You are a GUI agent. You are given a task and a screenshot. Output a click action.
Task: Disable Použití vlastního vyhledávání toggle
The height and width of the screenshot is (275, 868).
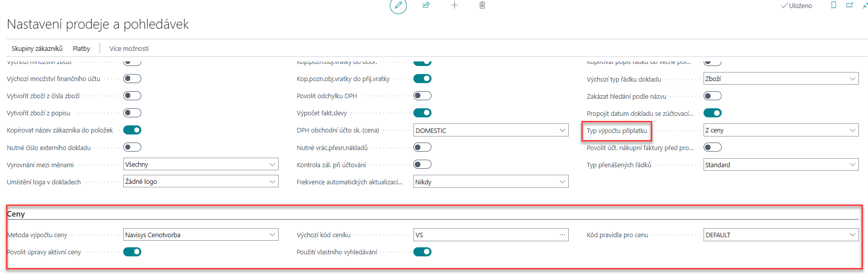point(422,252)
